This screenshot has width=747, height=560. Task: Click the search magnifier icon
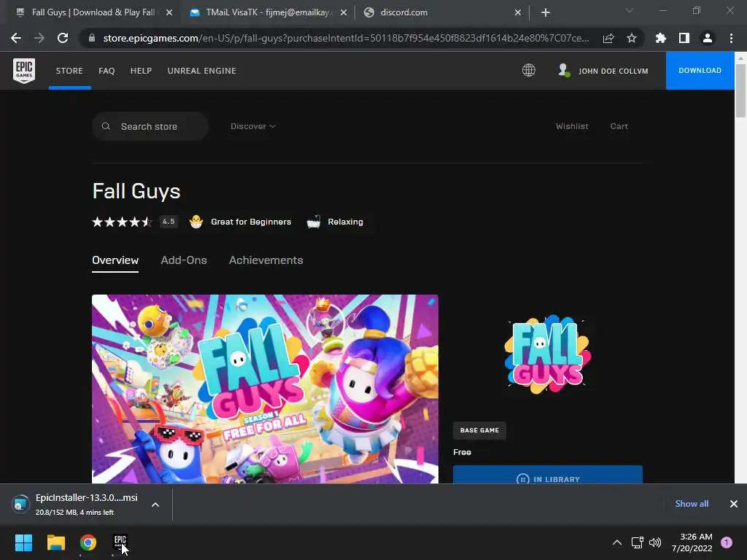coord(106,126)
